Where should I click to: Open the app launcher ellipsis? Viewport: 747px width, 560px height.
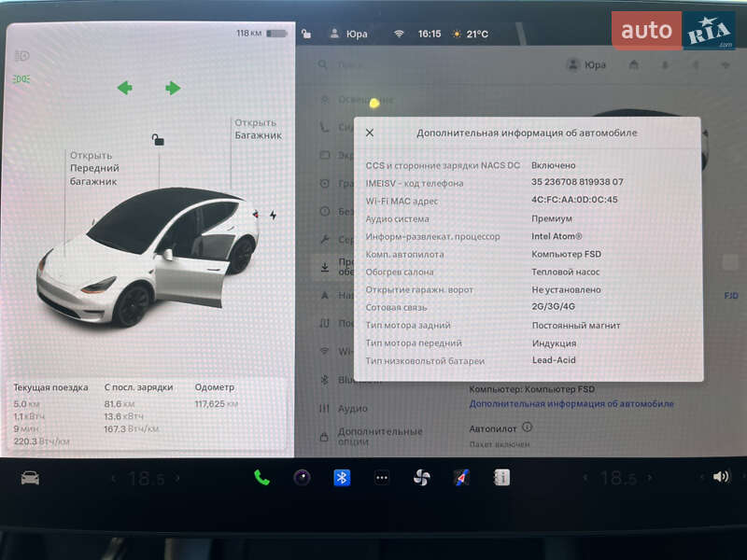(381, 477)
